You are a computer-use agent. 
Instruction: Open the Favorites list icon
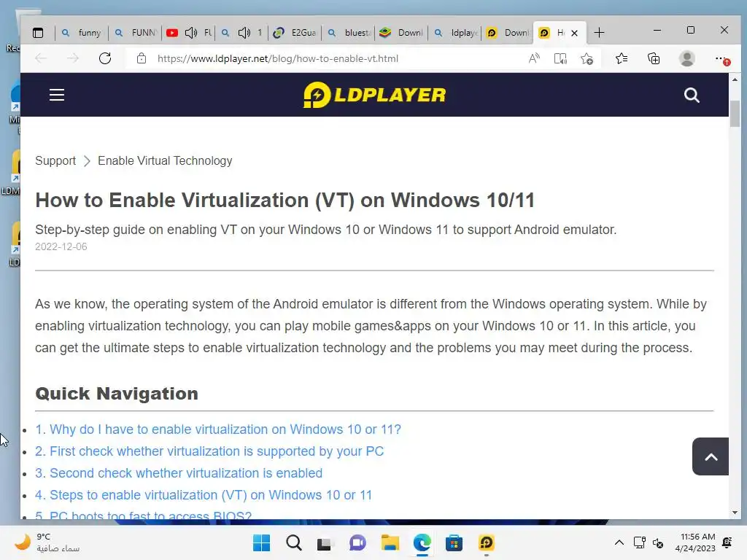coord(622,58)
